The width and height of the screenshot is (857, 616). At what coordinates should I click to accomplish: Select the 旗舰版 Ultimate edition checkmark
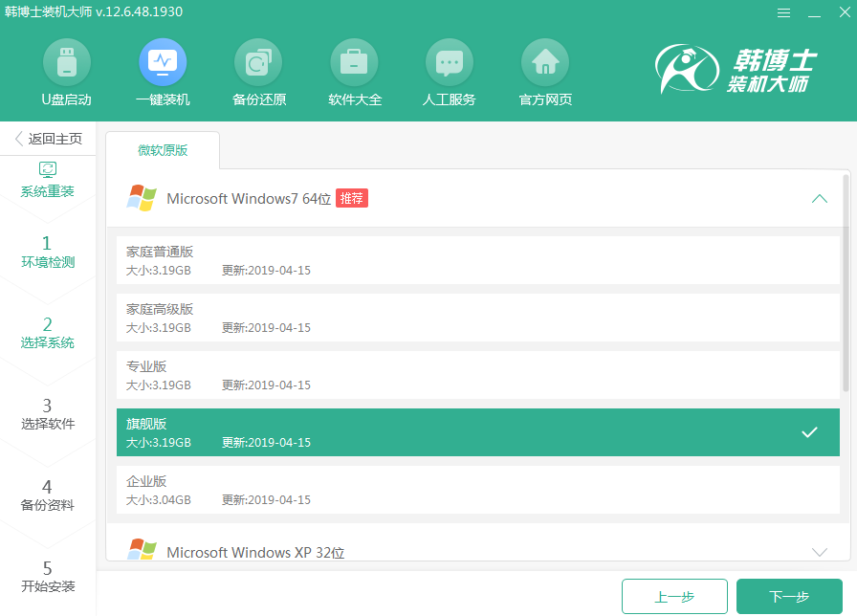808,432
